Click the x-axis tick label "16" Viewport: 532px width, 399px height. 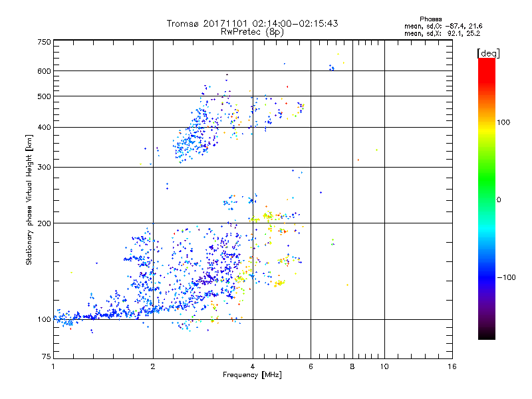[x=452, y=366]
